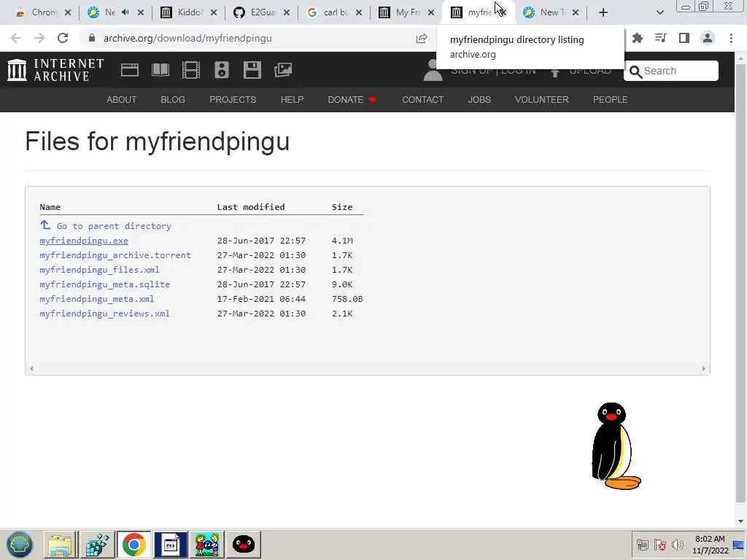The width and height of the screenshot is (747, 560).
Task: Open Chrome three-dot menu
Action: click(x=731, y=38)
